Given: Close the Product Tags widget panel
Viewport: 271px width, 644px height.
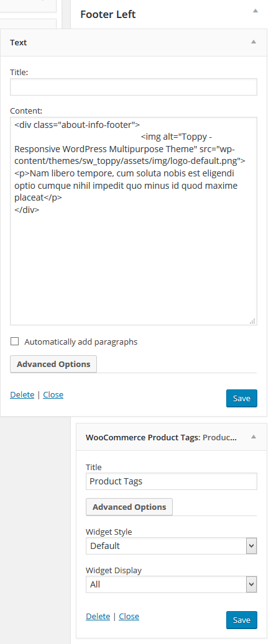Looking at the screenshot, I should point(129,617).
